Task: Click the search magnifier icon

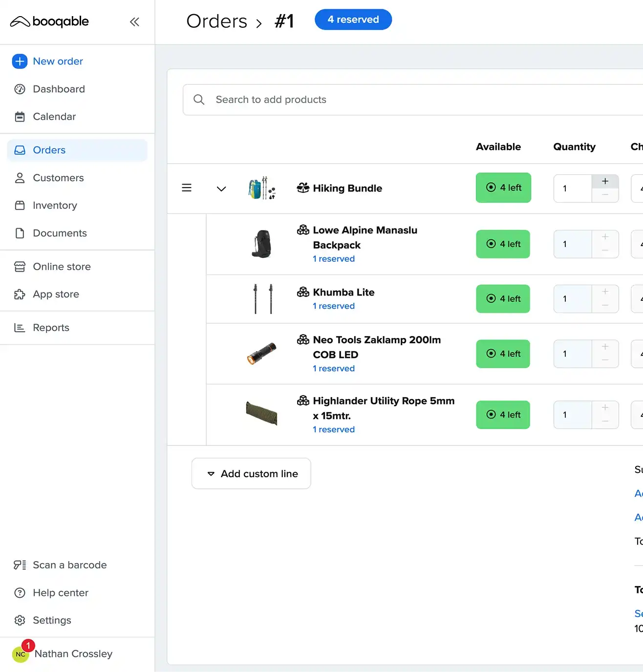Action: tap(199, 100)
